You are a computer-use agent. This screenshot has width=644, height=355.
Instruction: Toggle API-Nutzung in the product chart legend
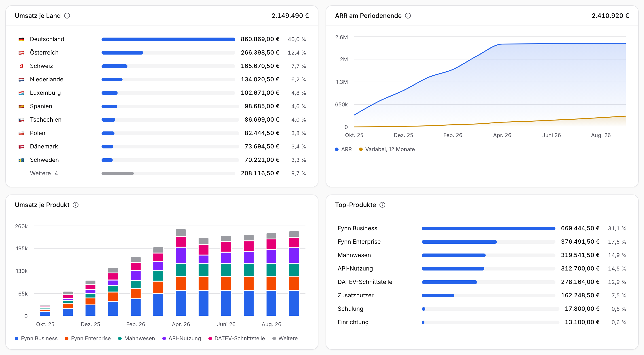(182, 338)
